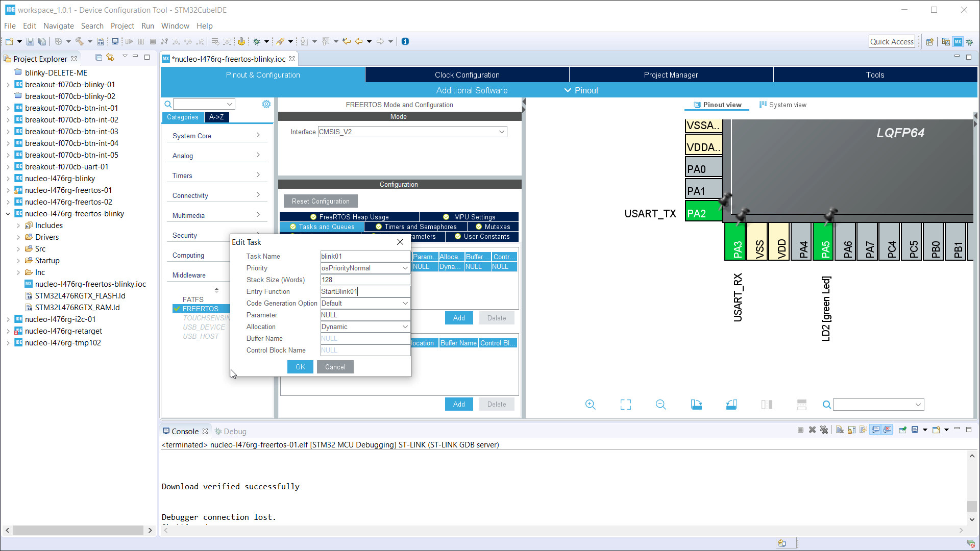Click the Display Selected Console monitor icon
Image resolution: width=980 pixels, height=551 pixels.
pos(915,430)
